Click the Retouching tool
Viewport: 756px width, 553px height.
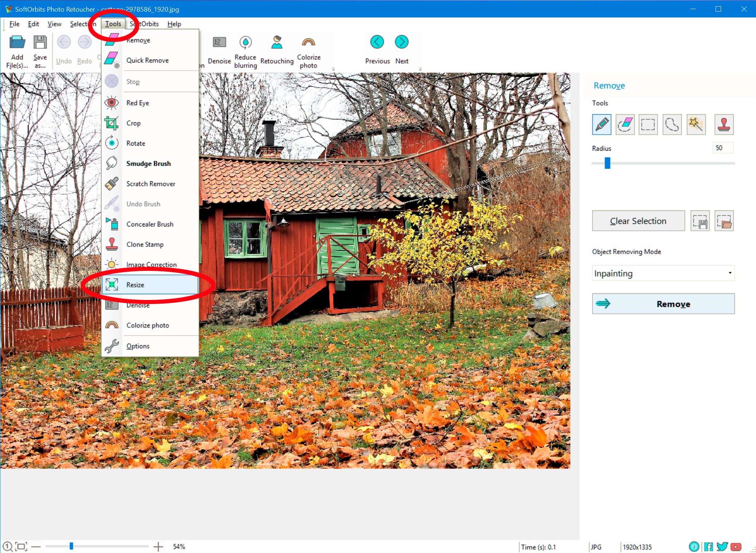click(276, 50)
